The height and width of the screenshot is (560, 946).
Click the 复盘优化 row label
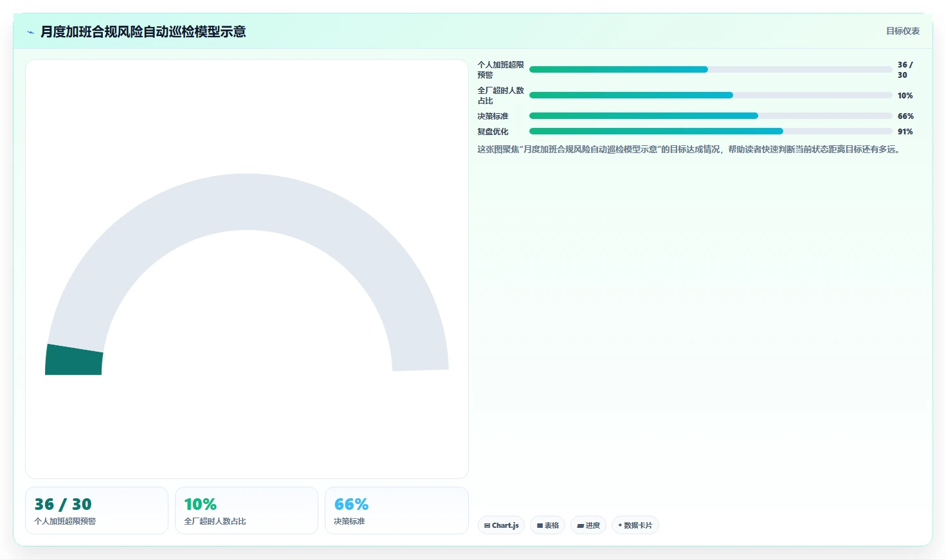tap(493, 132)
